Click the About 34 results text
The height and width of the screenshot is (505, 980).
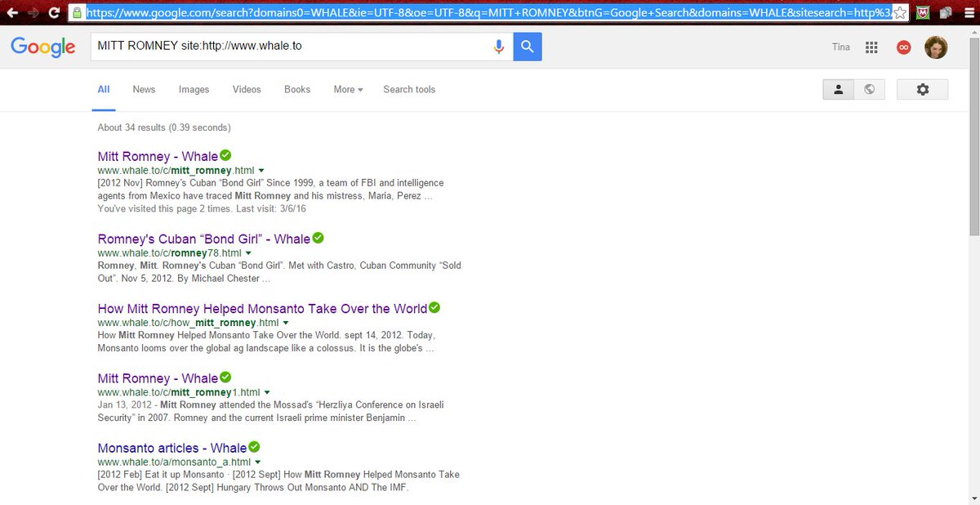(164, 127)
